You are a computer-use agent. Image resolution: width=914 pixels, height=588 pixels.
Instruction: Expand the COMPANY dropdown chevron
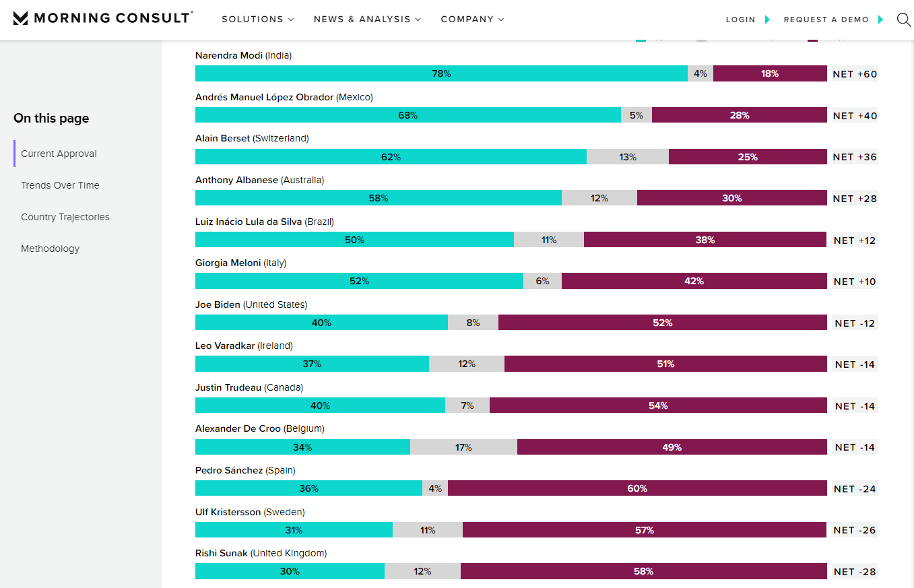(x=501, y=20)
